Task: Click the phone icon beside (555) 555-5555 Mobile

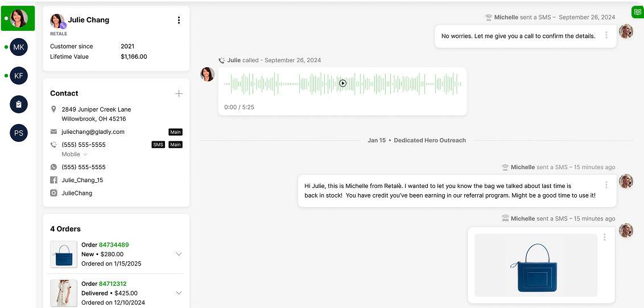Action: click(53, 145)
